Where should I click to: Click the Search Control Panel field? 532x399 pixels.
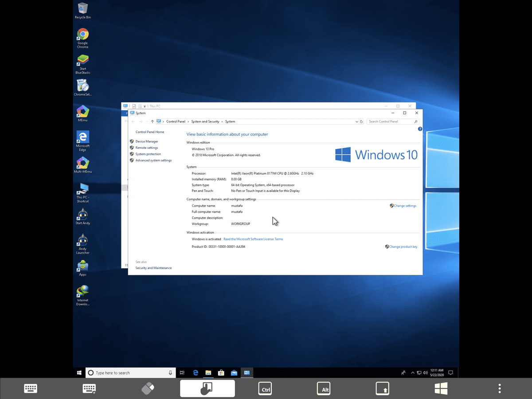[x=393, y=121]
